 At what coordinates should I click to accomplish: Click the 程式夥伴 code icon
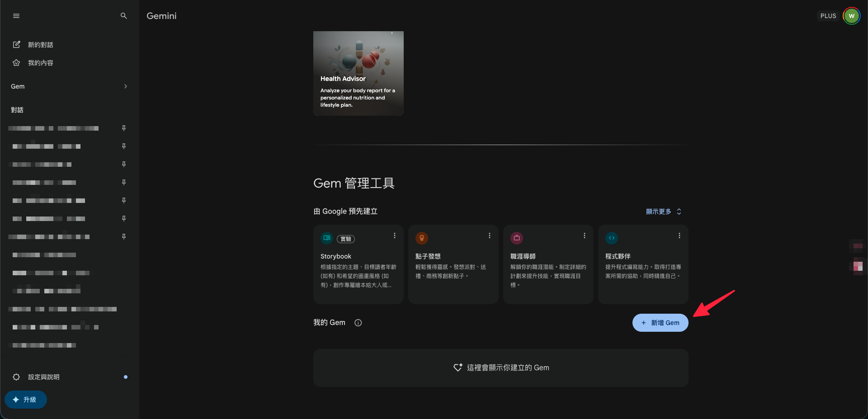612,238
